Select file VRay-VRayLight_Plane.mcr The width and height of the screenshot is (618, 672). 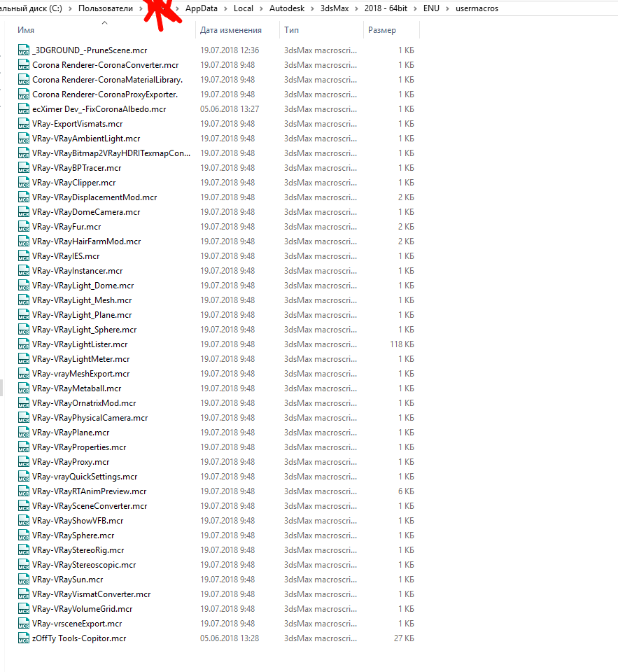point(82,315)
